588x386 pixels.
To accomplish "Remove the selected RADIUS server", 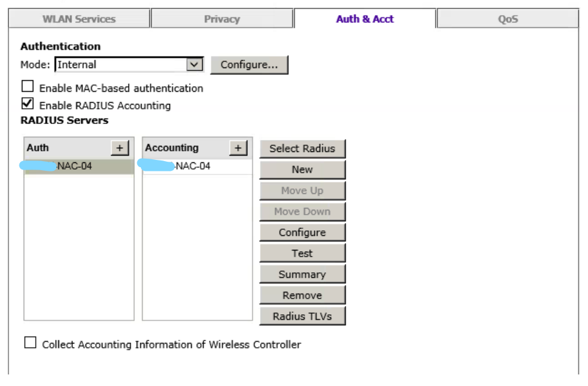I will point(302,295).
